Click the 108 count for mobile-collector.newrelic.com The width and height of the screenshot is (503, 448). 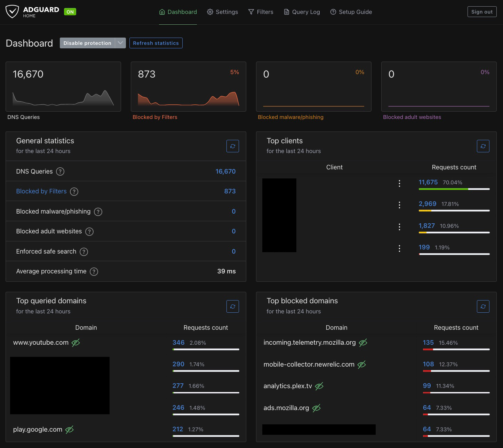coord(429,364)
